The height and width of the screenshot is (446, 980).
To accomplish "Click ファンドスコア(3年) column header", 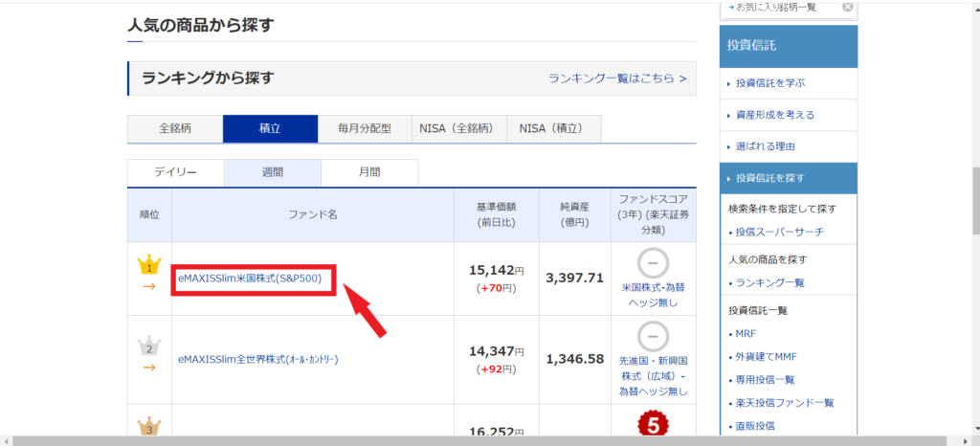I will [654, 215].
